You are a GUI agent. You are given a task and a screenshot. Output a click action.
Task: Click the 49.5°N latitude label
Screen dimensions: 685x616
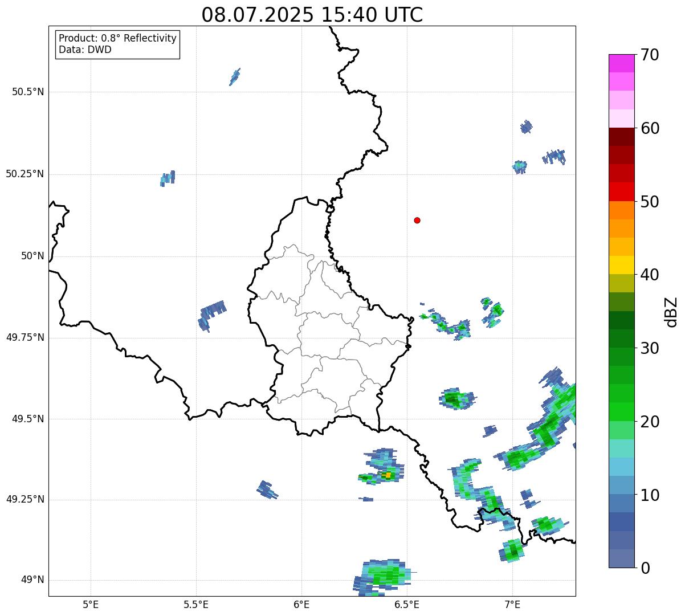[x=28, y=419]
